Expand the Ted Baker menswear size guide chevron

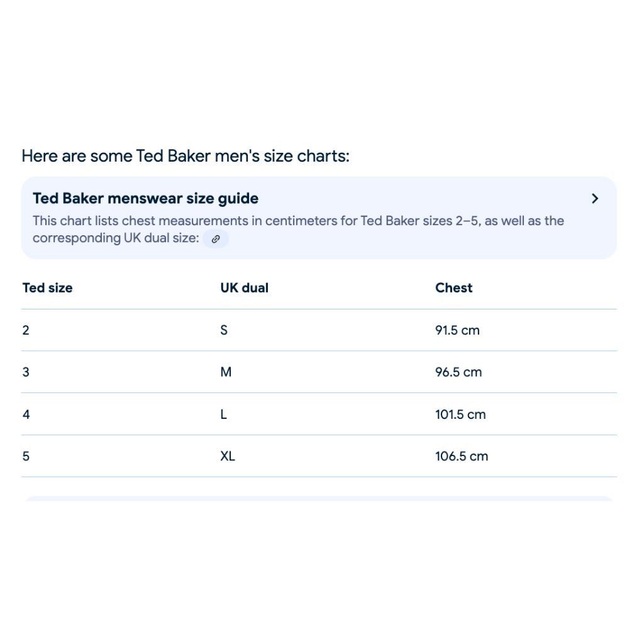click(595, 199)
